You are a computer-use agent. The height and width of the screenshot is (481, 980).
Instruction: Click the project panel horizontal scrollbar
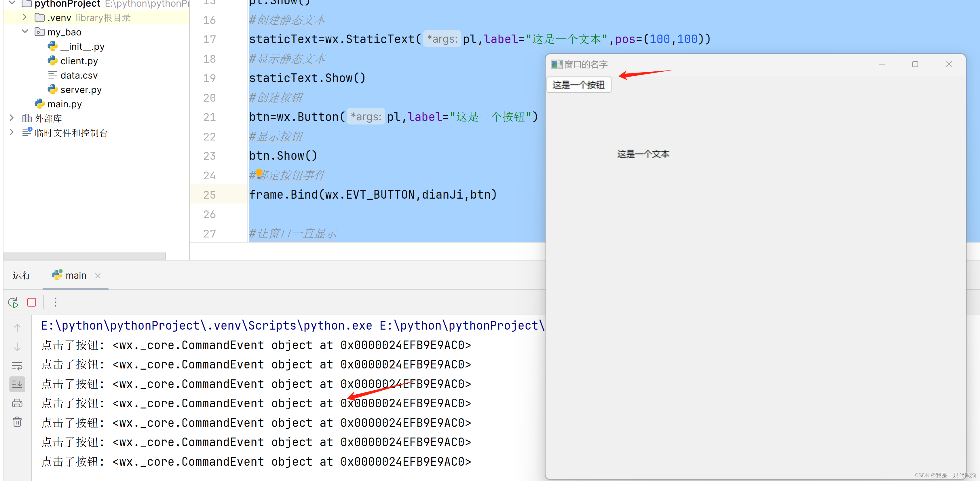click(x=84, y=256)
